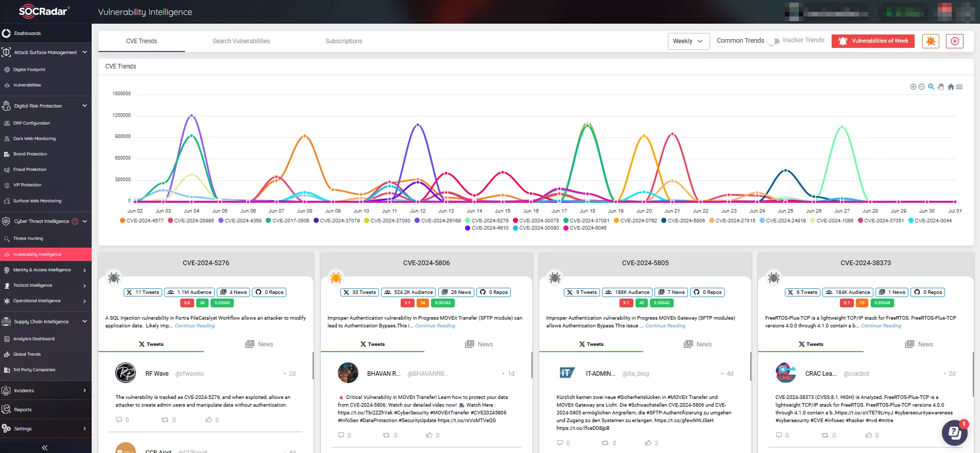The height and width of the screenshot is (453, 980).
Task: Click 26 News badge on CVE-2024-5806
Action: [x=456, y=292]
